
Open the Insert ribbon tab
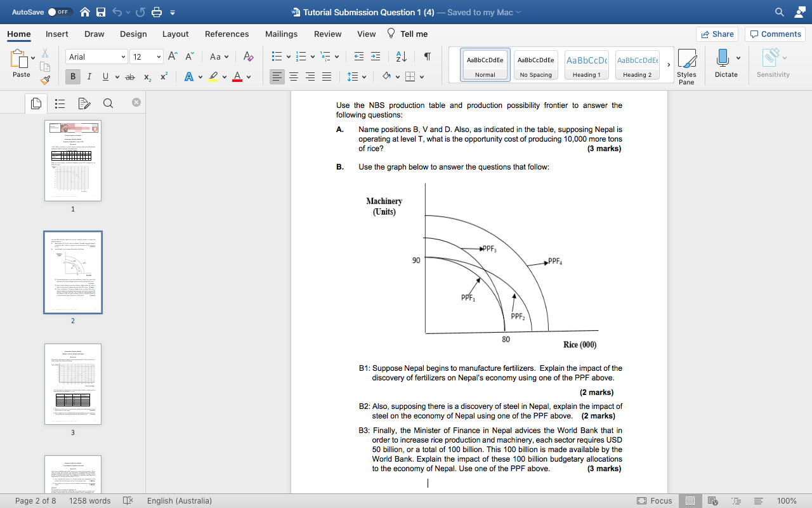pos(57,34)
